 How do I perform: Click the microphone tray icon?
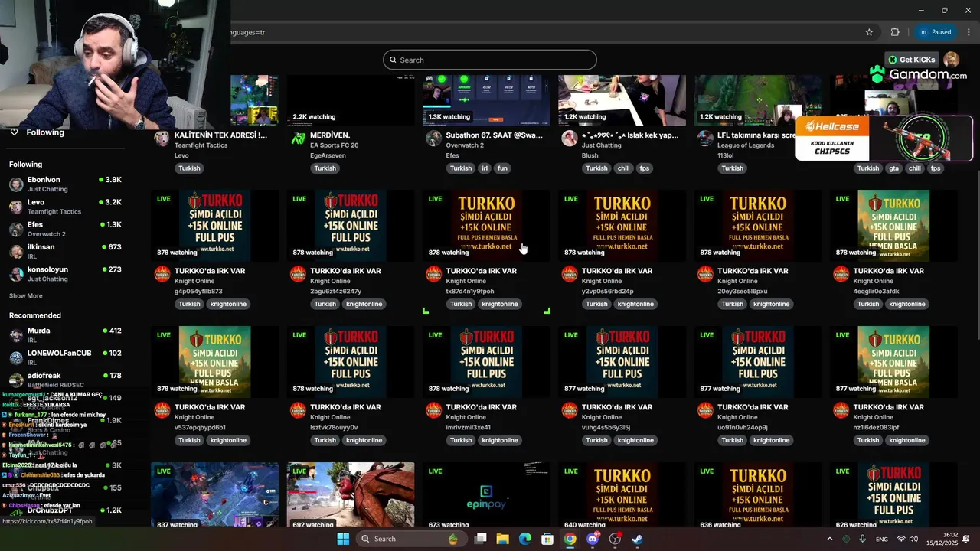pos(863,539)
